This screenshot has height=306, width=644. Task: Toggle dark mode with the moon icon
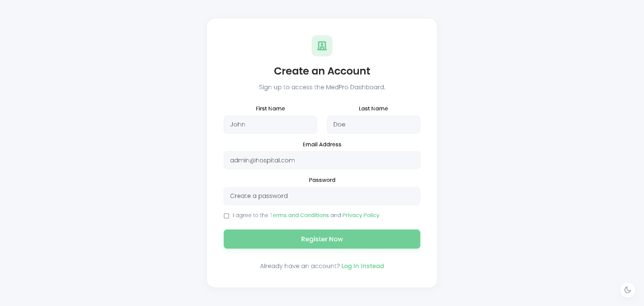[x=627, y=290]
